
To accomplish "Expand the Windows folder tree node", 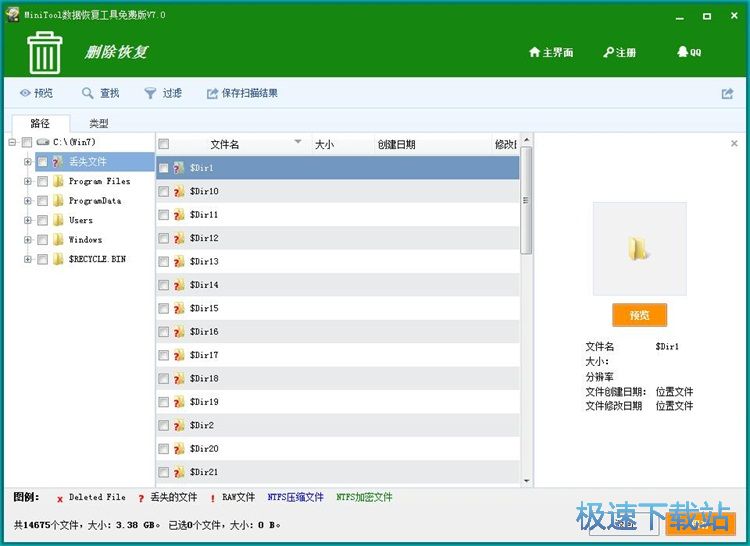I will coord(28,240).
